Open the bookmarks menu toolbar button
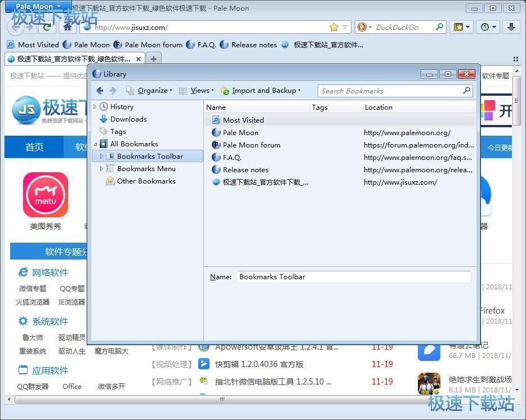Screen dimensions: 526x420 point(462,27)
